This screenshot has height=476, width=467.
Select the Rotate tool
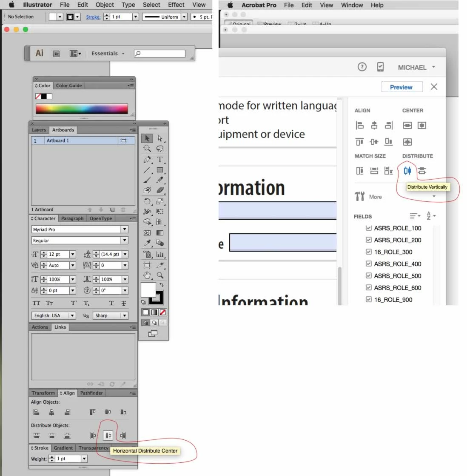147,201
